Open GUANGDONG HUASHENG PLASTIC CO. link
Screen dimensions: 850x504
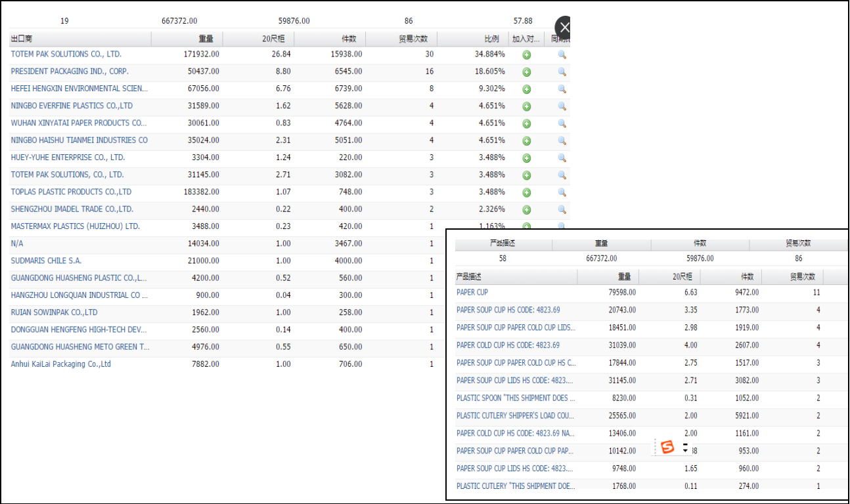[x=79, y=278]
